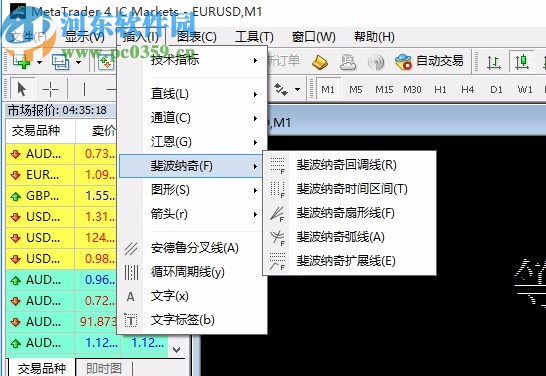The width and height of the screenshot is (546, 376).
Task: Select 斐波纳奇扇形线(F) fan
Action: point(349,213)
